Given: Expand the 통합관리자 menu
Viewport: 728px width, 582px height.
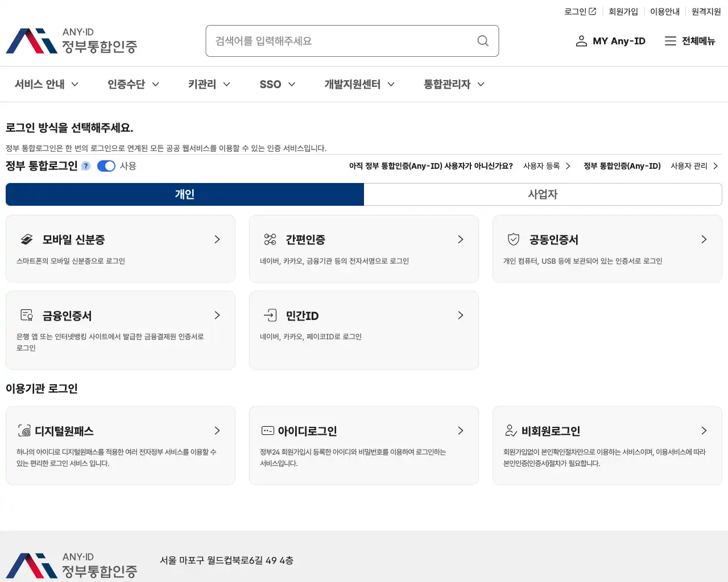Looking at the screenshot, I should [454, 84].
